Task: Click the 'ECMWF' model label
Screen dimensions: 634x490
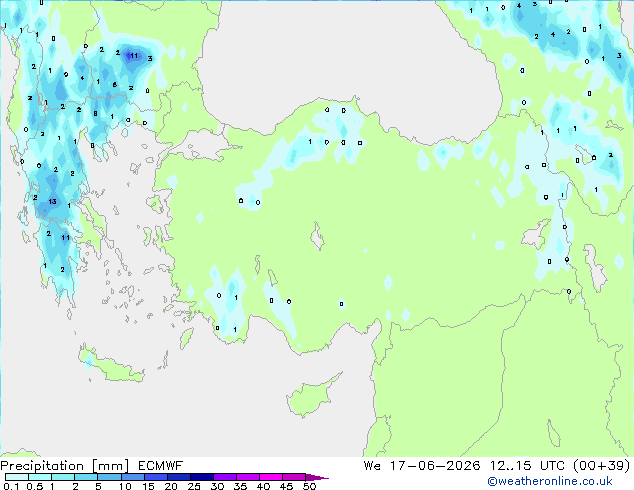Action: pos(161,466)
